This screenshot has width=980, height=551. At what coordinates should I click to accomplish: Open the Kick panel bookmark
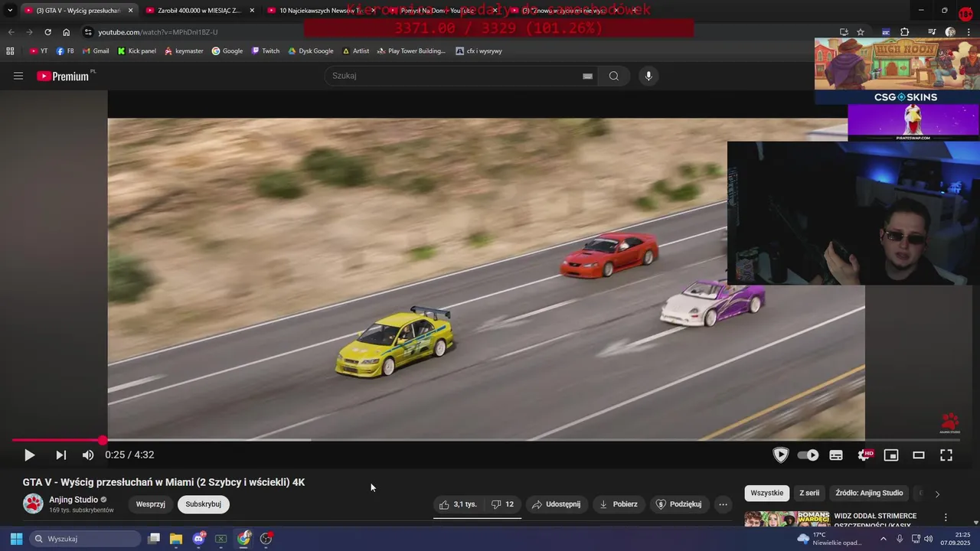[x=136, y=51]
